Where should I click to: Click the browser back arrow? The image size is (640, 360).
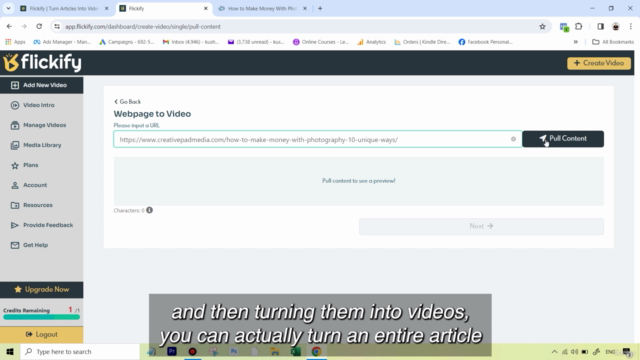tap(9, 27)
